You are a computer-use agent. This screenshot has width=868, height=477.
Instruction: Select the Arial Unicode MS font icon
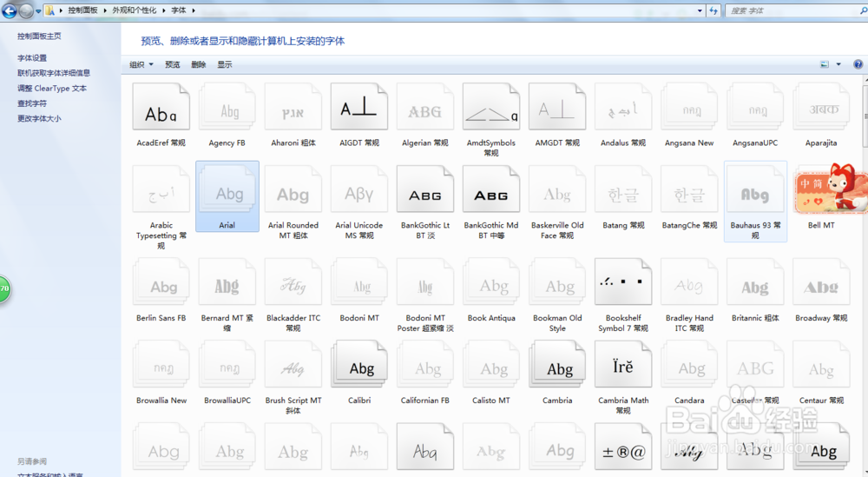coord(358,189)
